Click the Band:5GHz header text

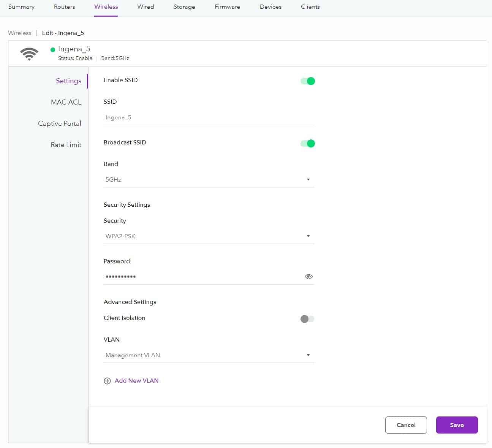[x=115, y=59]
